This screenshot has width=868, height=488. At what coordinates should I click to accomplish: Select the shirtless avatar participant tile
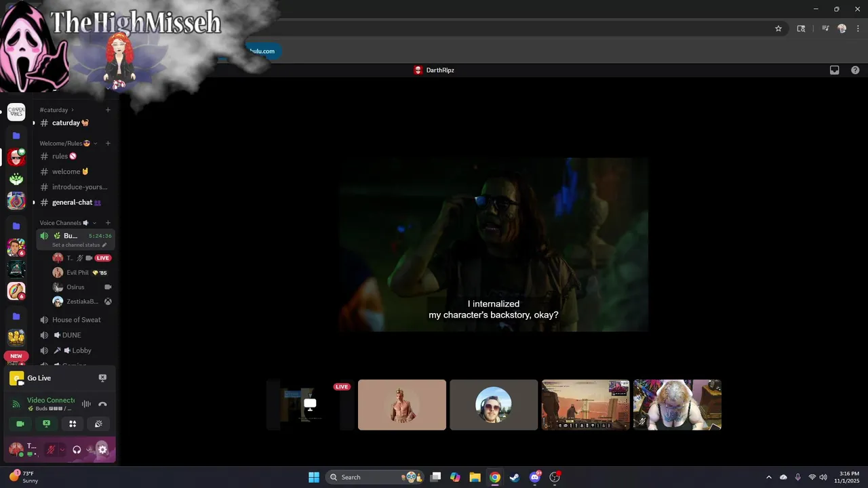point(402,405)
